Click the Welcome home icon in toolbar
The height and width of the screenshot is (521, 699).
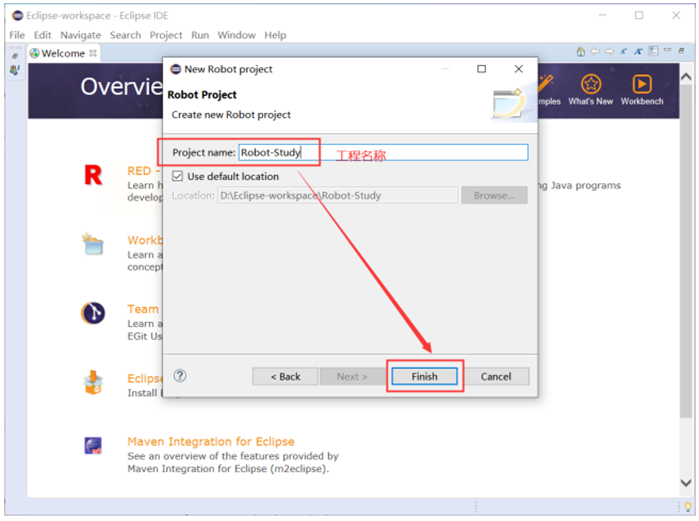pos(580,52)
